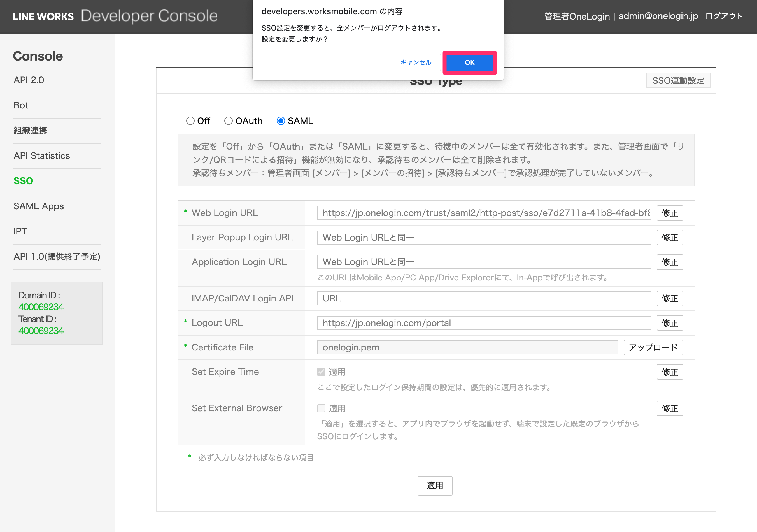Click アップロード for the Certificate File
Image resolution: width=757 pixels, height=532 pixels.
point(653,347)
